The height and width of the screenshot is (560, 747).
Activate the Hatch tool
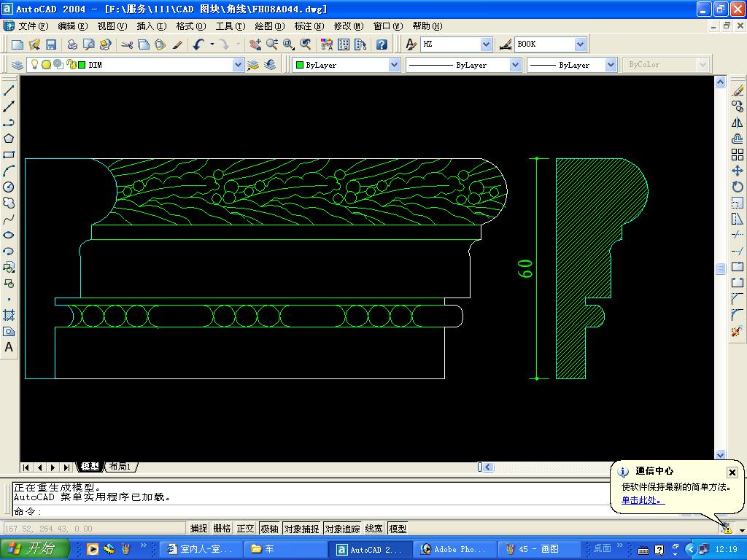tap(9, 315)
